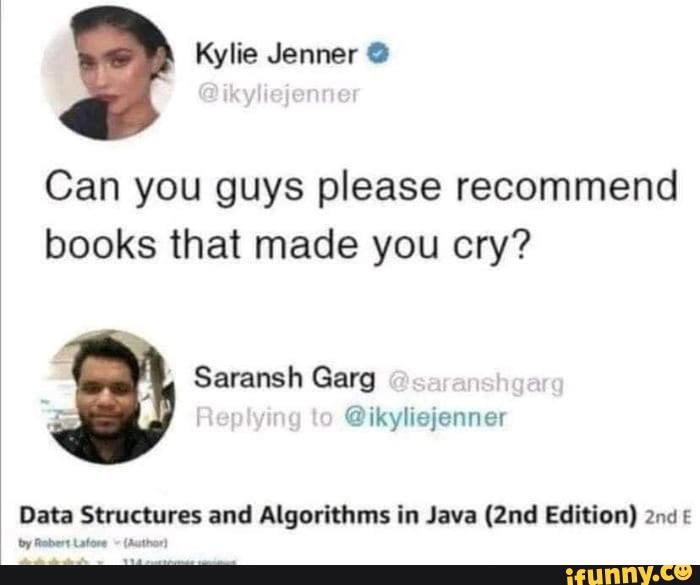The width and height of the screenshot is (700, 585).
Task: Click the blue verified badge beside Kylie Jenner
Action: 378,55
